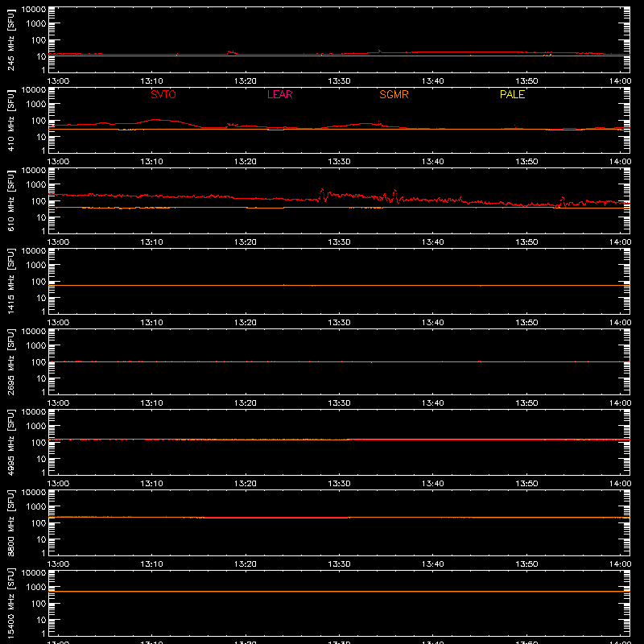This screenshot has width=644, height=644.
Task: Click the 13:10 tick under the 245 MHz panel
Action: [151, 81]
